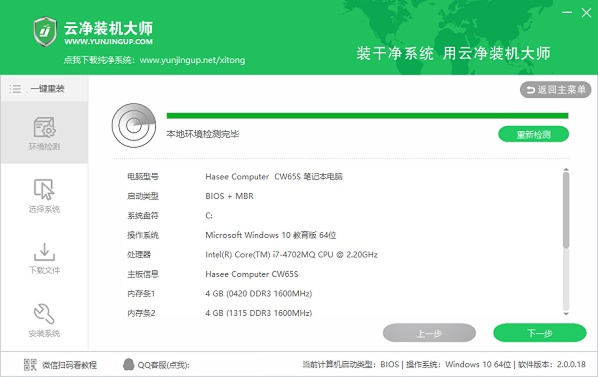
Task: Open the 下载文件 sidebar step icon
Action: pos(44,252)
